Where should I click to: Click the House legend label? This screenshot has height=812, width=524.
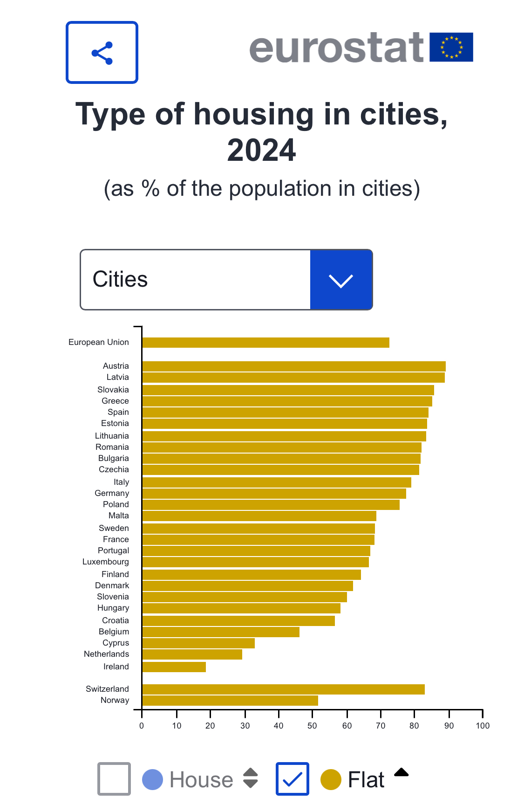coord(201,779)
